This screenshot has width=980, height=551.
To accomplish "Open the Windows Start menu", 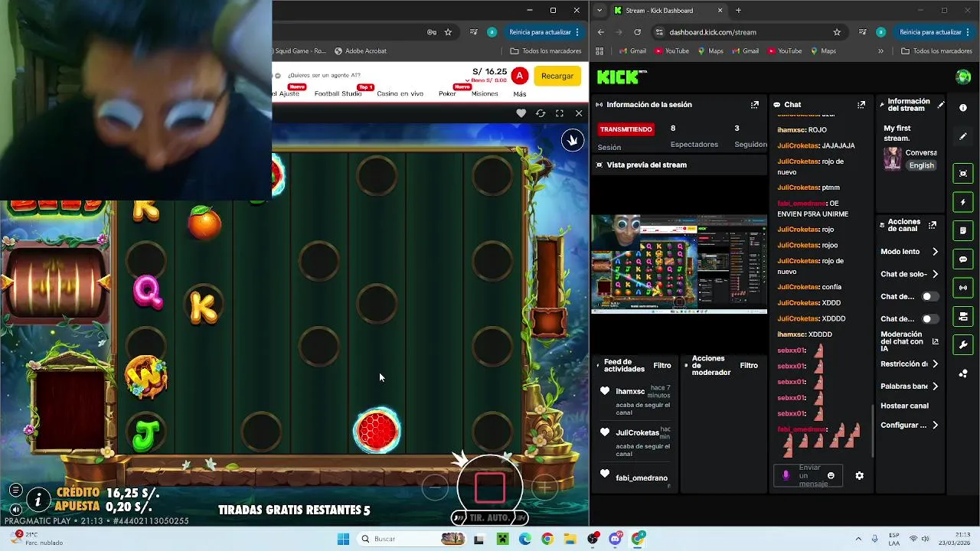I will (x=344, y=539).
